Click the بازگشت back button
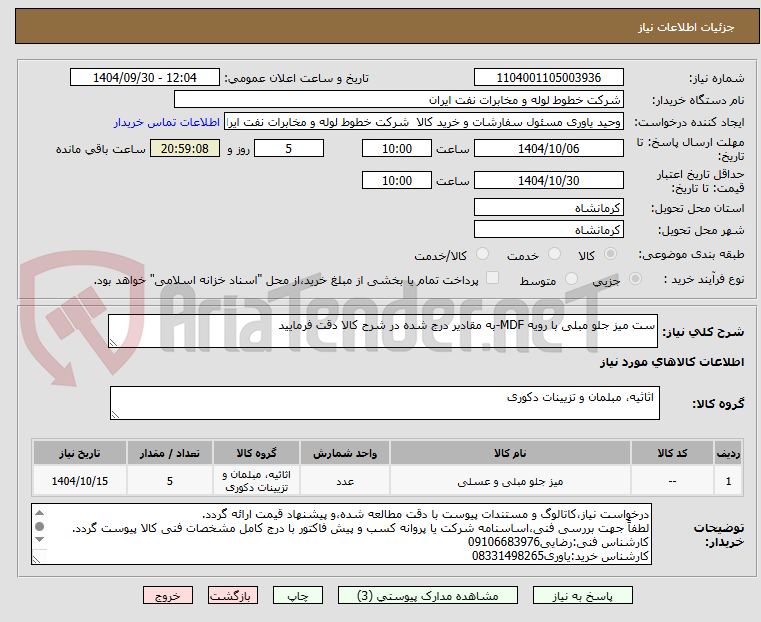This screenshot has height=622, width=761. (233, 595)
